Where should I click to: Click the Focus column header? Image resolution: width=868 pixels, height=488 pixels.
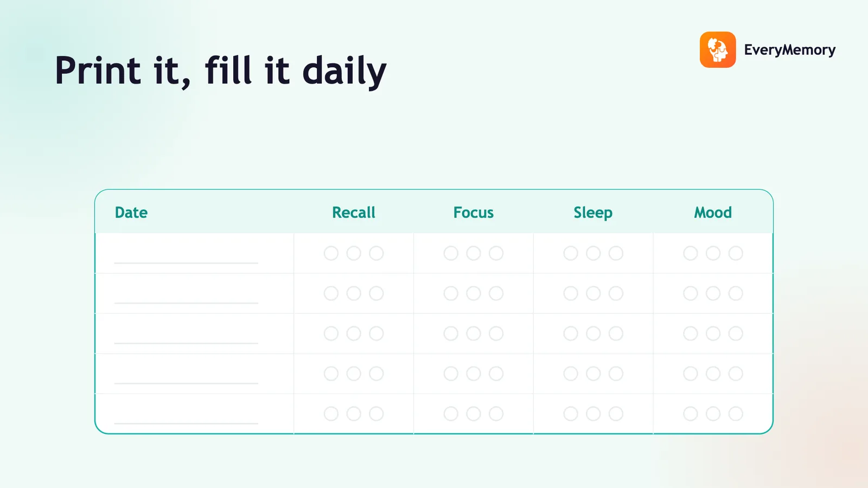pos(474,213)
